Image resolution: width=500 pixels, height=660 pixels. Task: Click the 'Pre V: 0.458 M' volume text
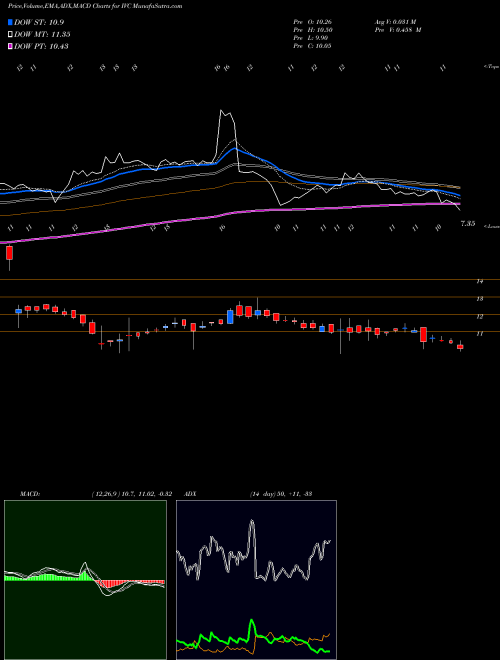click(398, 30)
